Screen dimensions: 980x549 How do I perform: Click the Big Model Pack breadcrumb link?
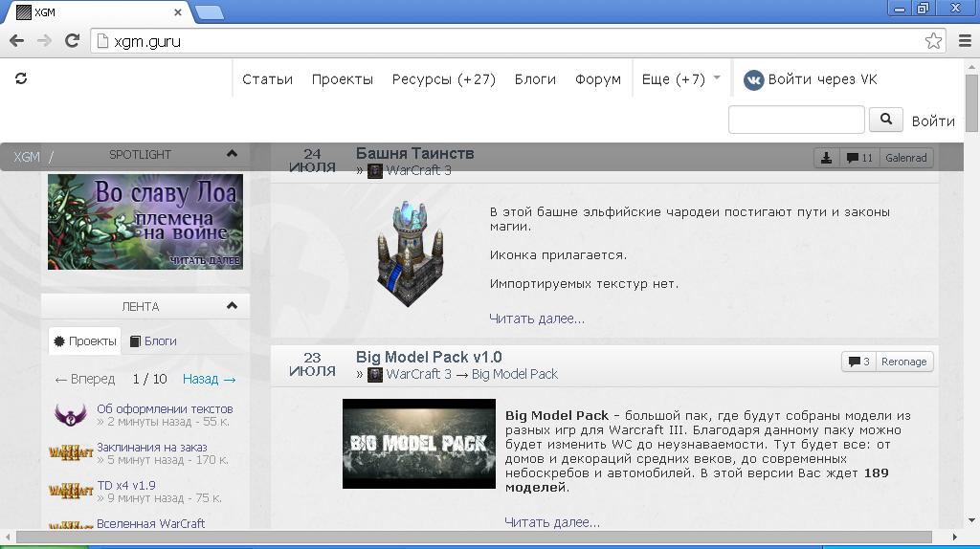pos(515,374)
